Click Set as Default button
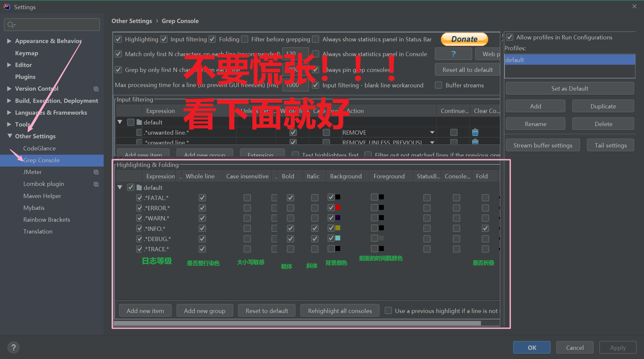This screenshot has width=644, height=359. pos(570,89)
